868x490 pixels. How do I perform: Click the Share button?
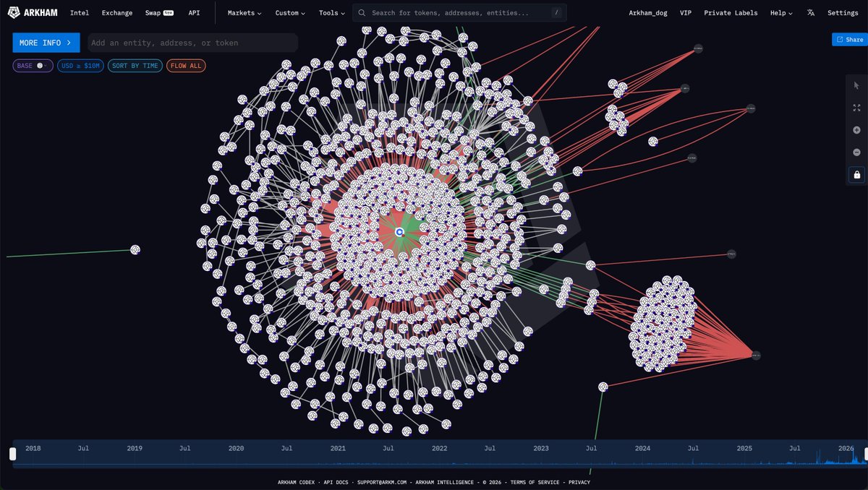click(x=849, y=40)
